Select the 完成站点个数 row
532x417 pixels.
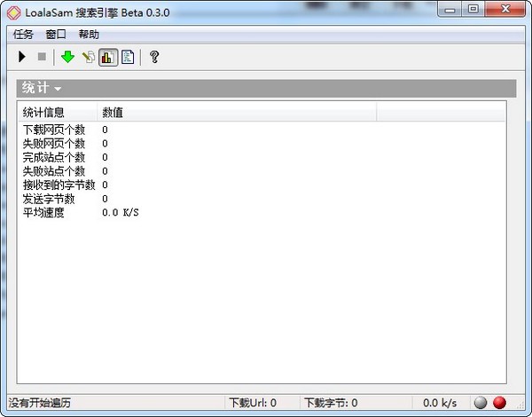[262, 157]
